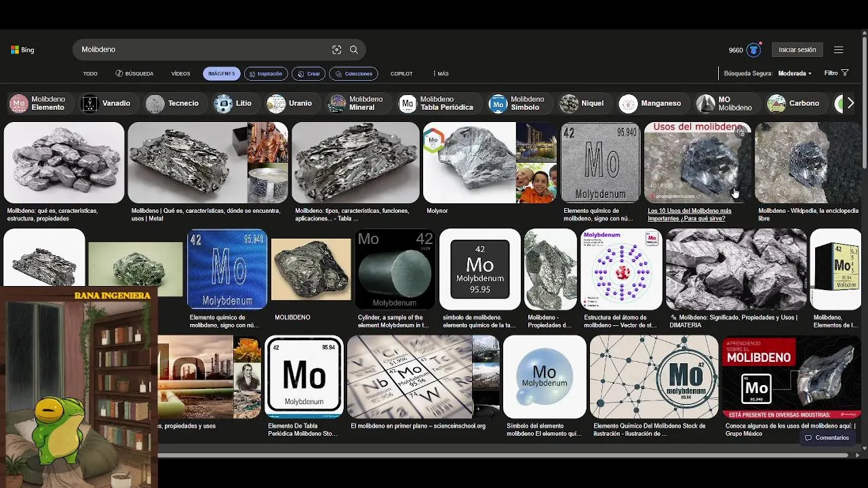Click the search magnifier icon
The width and height of the screenshot is (868, 488).
tap(354, 49)
